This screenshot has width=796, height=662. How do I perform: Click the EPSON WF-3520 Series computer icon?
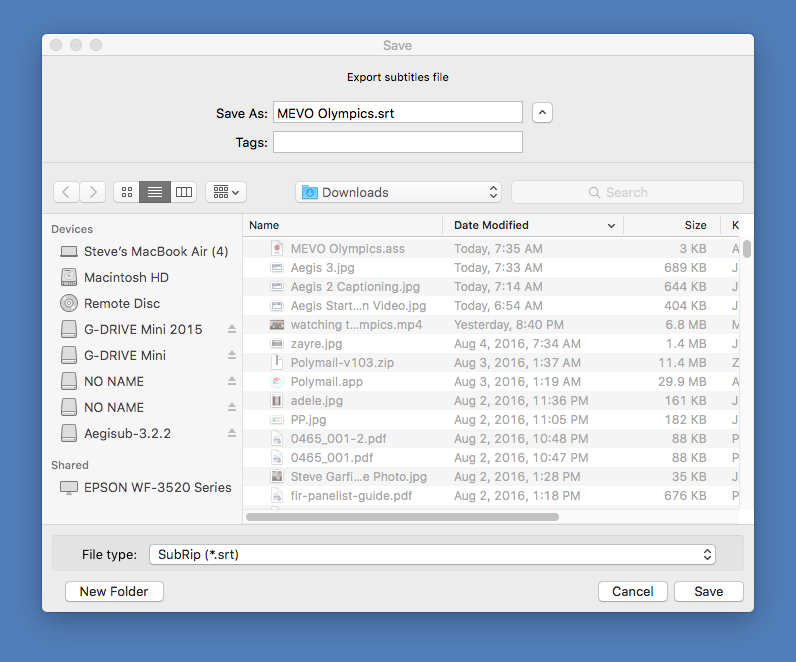69,487
